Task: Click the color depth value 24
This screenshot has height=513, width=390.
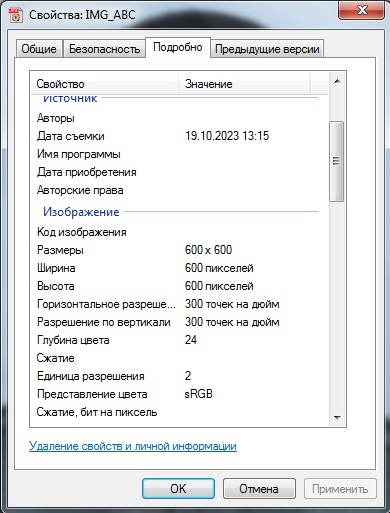Action: 191,340
